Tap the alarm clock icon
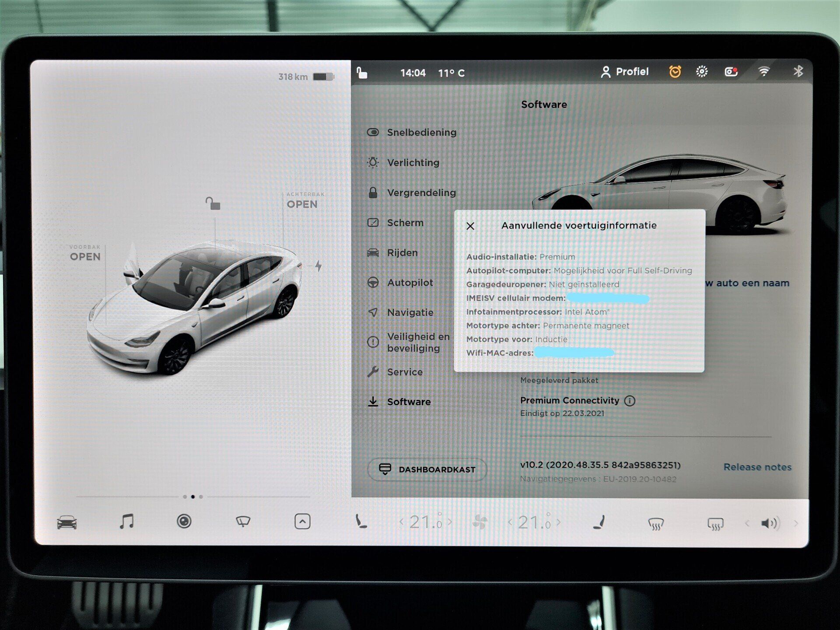Image resolution: width=840 pixels, height=630 pixels. [x=675, y=71]
